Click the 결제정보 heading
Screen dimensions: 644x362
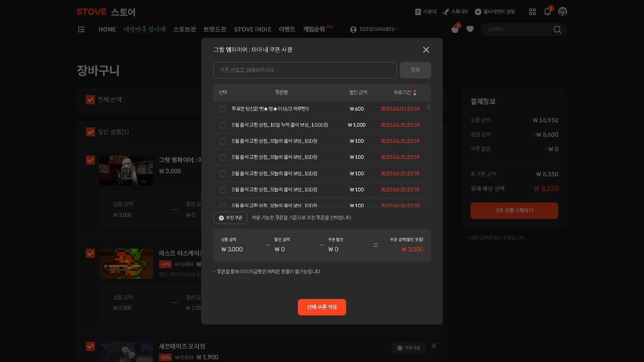(483, 102)
